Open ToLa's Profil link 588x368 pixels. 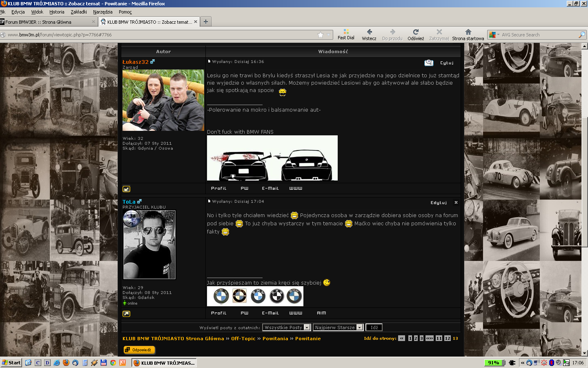[x=218, y=313]
